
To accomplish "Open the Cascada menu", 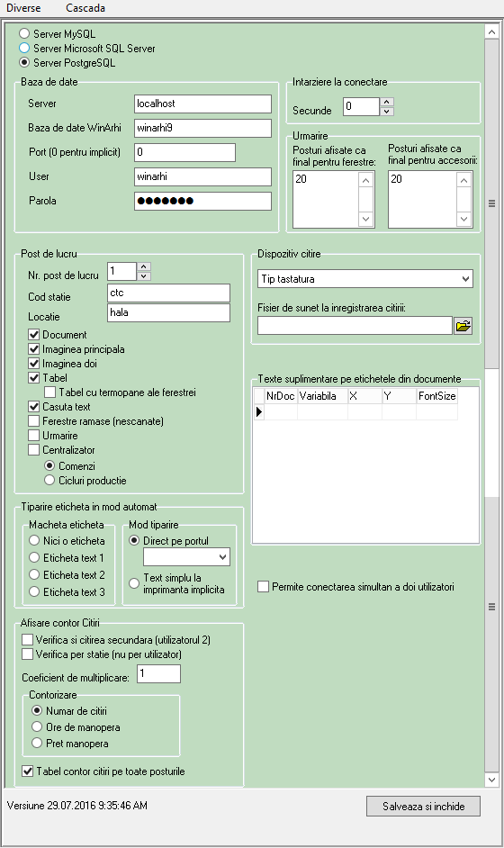I will point(85,8).
